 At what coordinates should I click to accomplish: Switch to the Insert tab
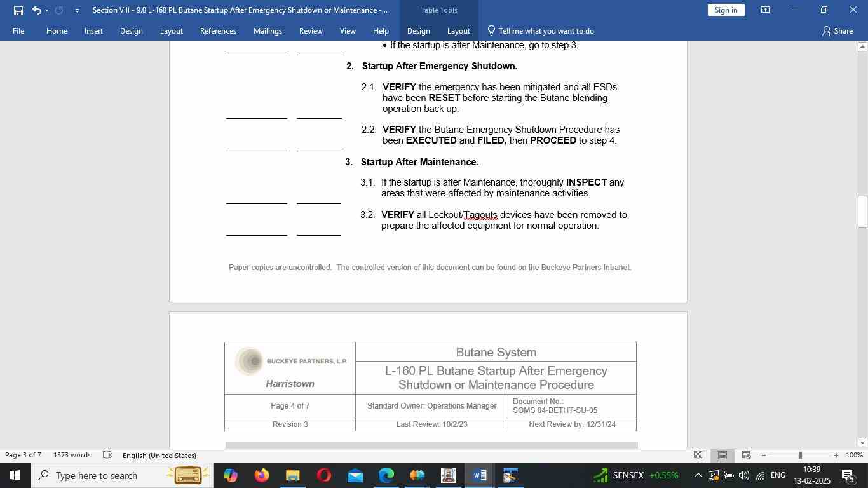pyautogui.click(x=93, y=30)
